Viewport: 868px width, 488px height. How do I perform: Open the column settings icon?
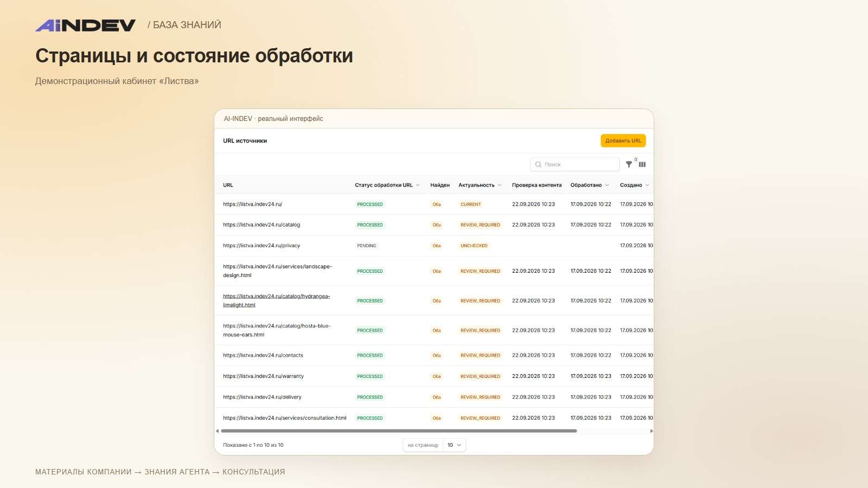pyautogui.click(x=642, y=164)
